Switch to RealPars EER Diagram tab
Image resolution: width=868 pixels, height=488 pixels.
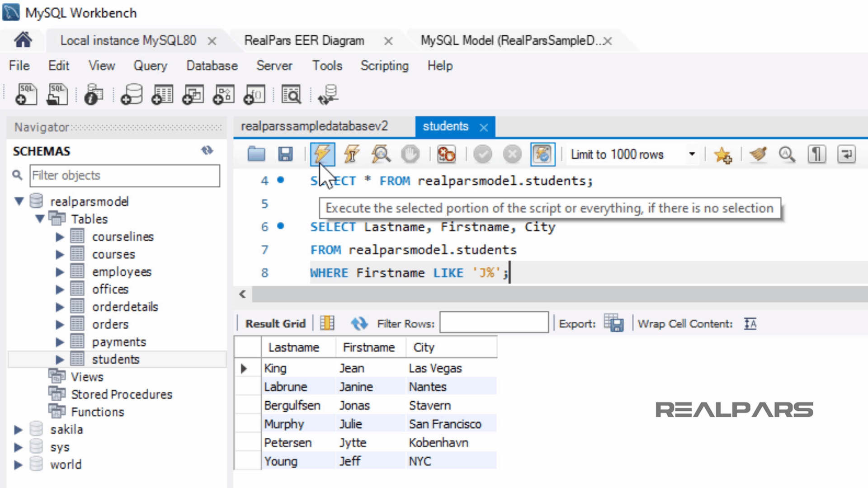pos(304,41)
